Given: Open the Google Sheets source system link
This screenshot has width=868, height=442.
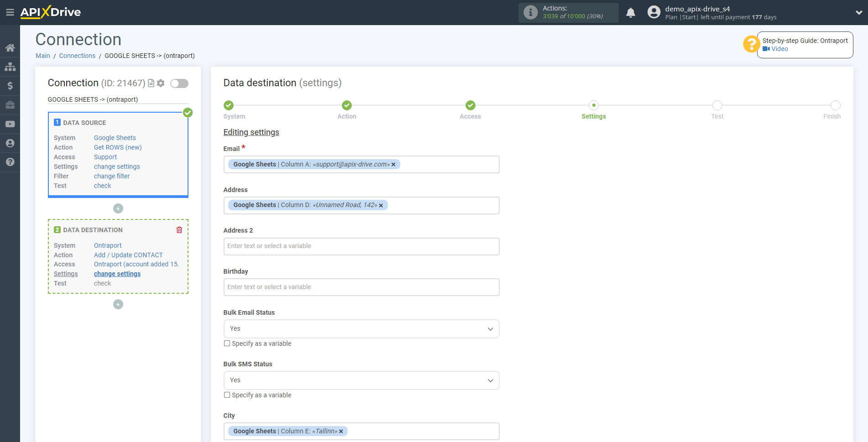Looking at the screenshot, I should pyautogui.click(x=115, y=138).
